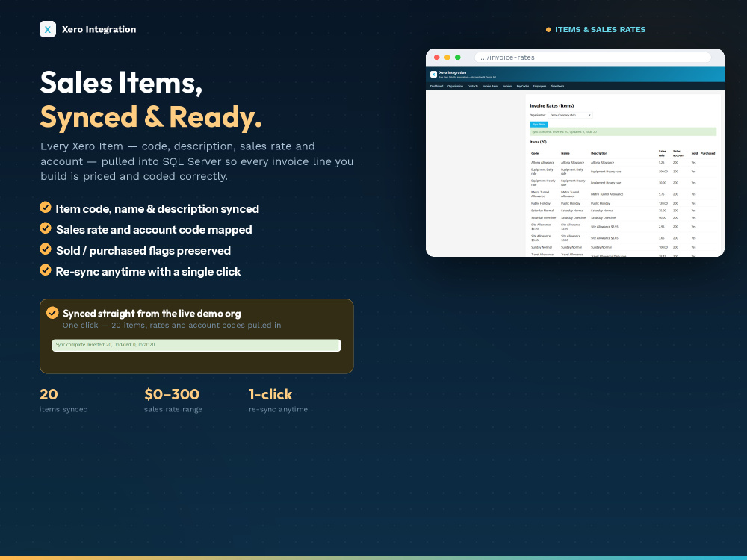Screen dimensions: 747x560
Task: Click the green 'Sync complete' banner in mockup
Action: (x=623, y=132)
